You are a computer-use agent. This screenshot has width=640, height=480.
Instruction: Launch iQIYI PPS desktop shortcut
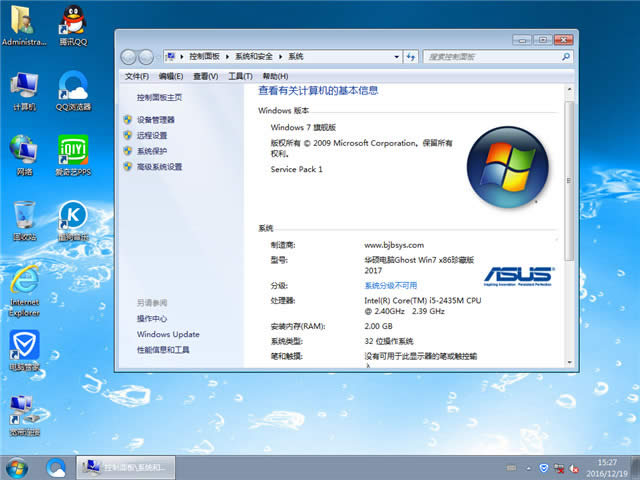point(73,156)
